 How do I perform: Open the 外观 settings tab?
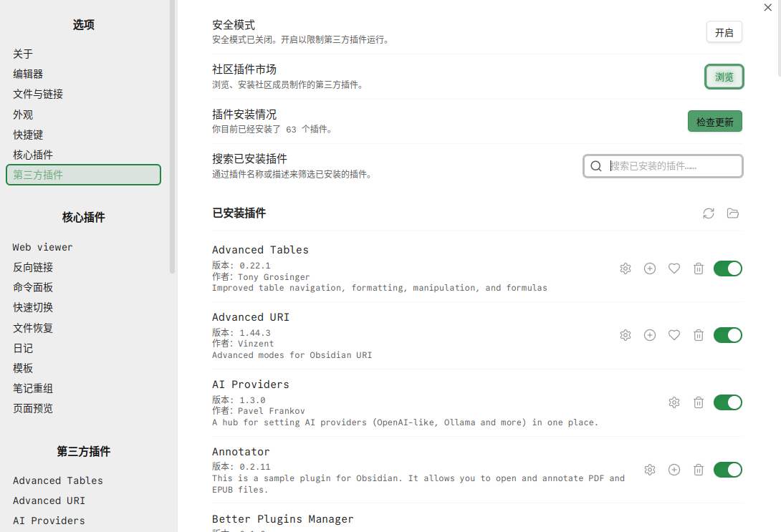(x=23, y=115)
